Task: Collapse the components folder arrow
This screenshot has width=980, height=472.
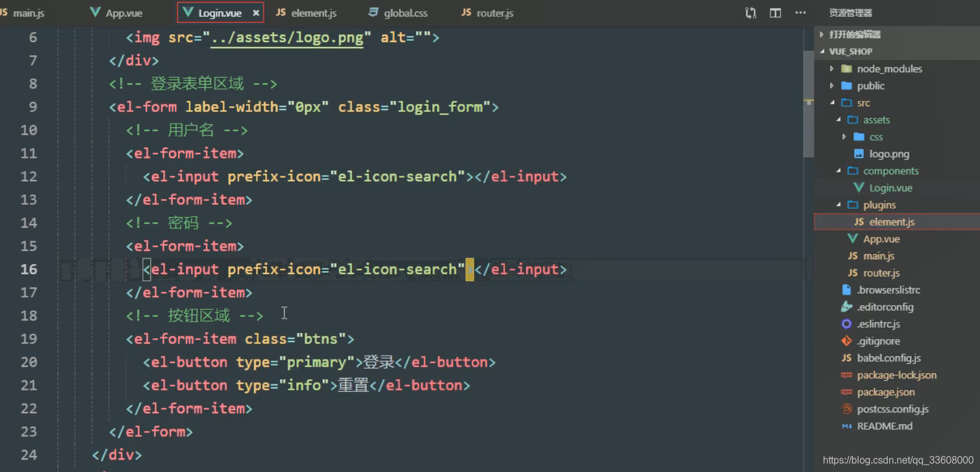Action: [838, 171]
